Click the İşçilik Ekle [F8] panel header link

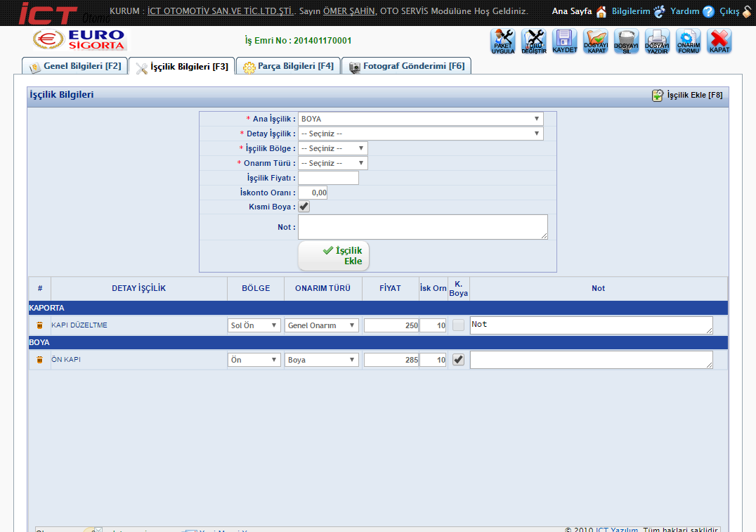click(x=687, y=96)
